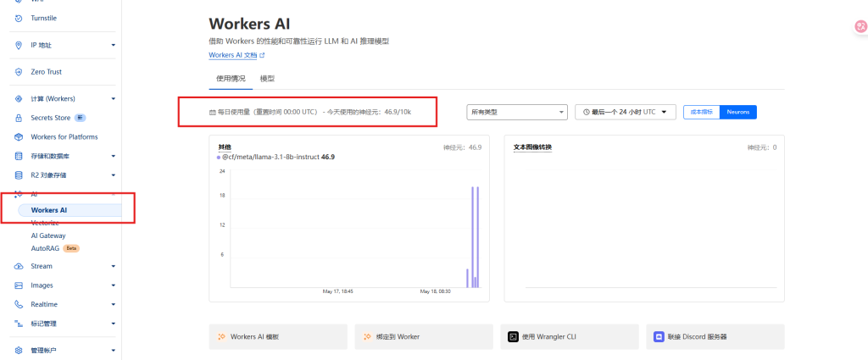Expand the Images menu arrow
Screen dimensions: 868x360
click(x=113, y=285)
